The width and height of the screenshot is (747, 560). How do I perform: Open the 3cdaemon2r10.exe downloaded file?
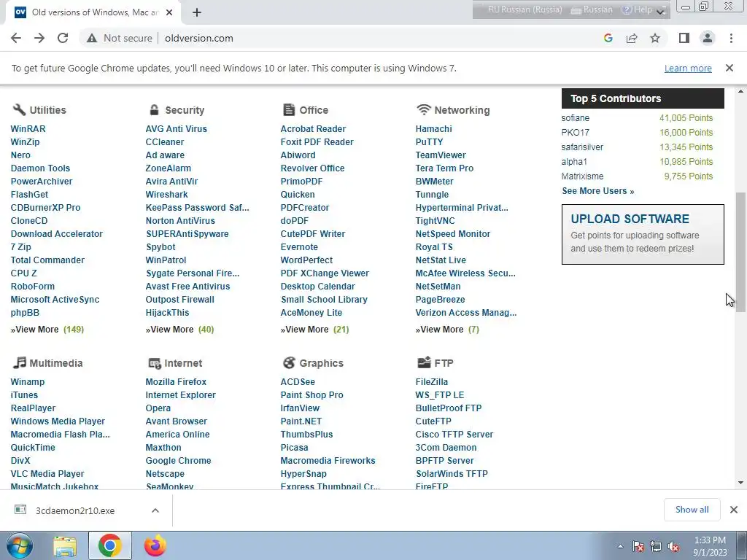coord(75,510)
